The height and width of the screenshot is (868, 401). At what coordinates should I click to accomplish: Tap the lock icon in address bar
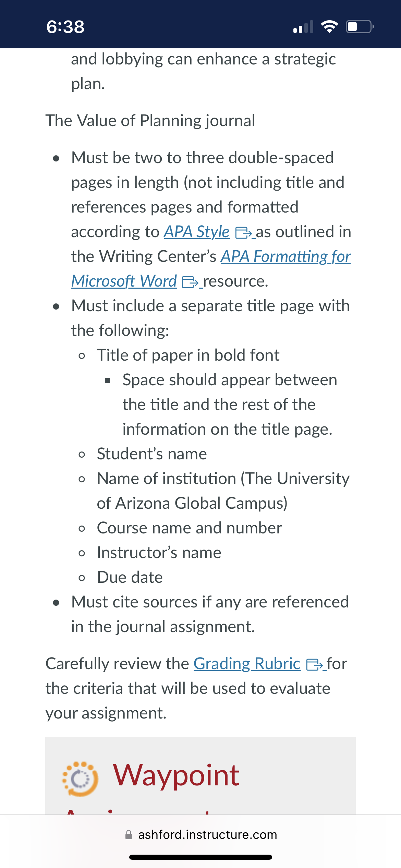129,835
